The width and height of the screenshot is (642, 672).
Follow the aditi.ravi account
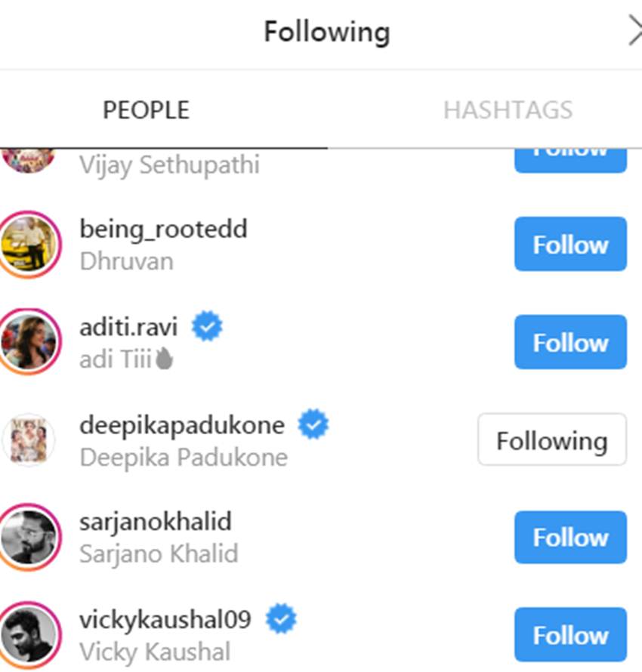[570, 342]
